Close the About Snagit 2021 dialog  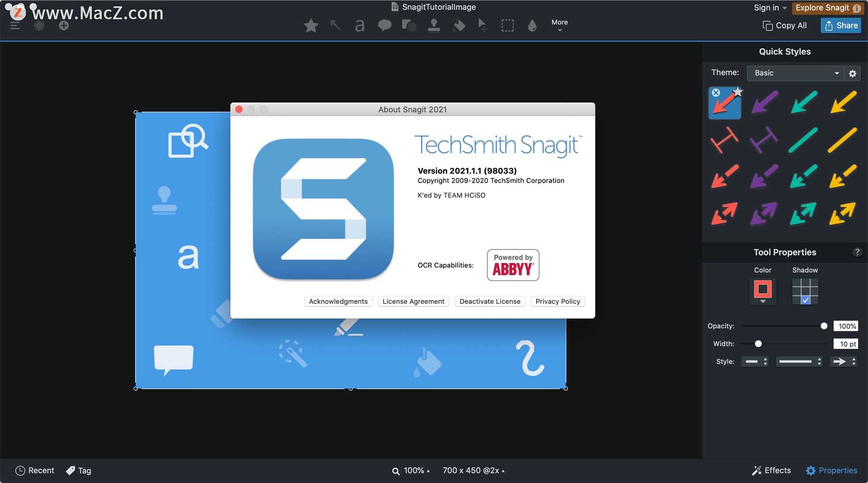coord(239,109)
